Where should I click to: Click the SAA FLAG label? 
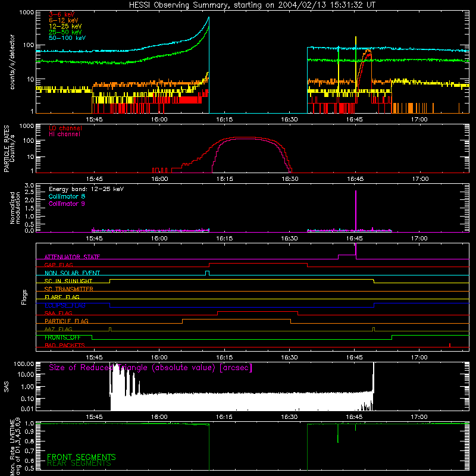click(x=58, y=313)
